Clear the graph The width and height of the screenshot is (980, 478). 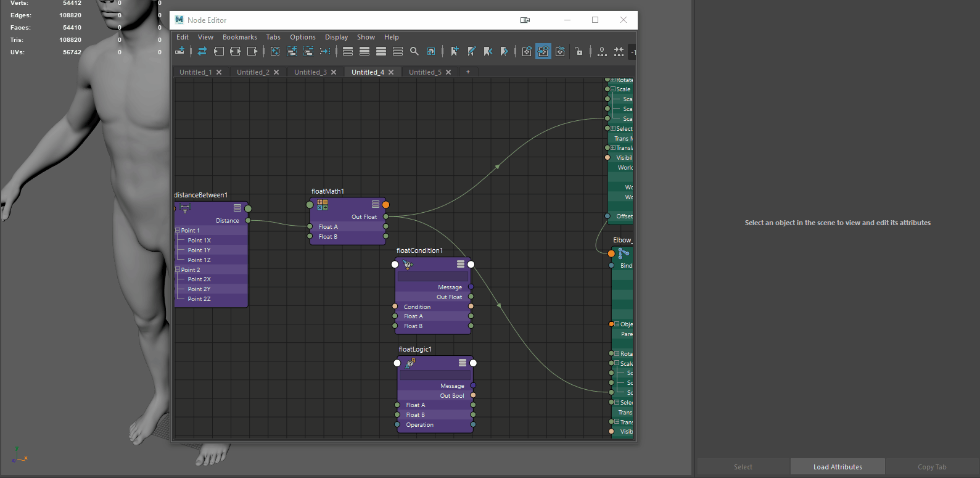click(x=275, y=51)
